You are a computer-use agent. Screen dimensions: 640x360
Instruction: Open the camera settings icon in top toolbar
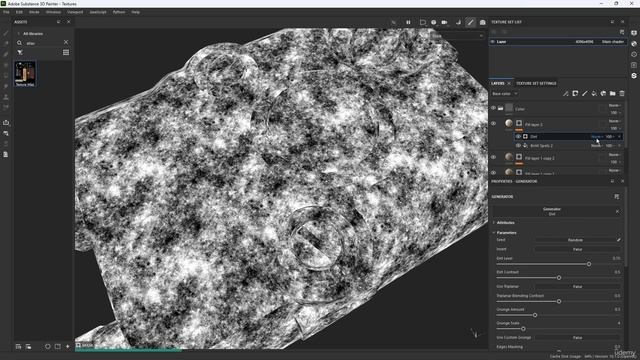[x=444, y=22]
